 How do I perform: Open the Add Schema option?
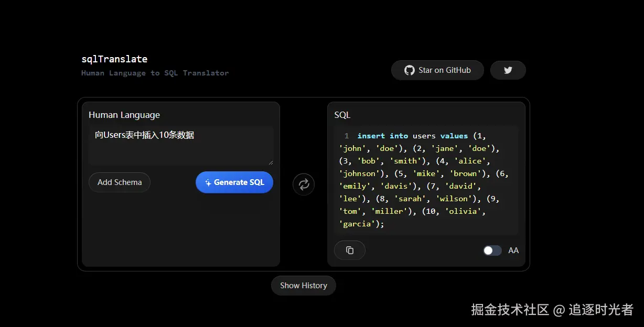tap(120, 182)
